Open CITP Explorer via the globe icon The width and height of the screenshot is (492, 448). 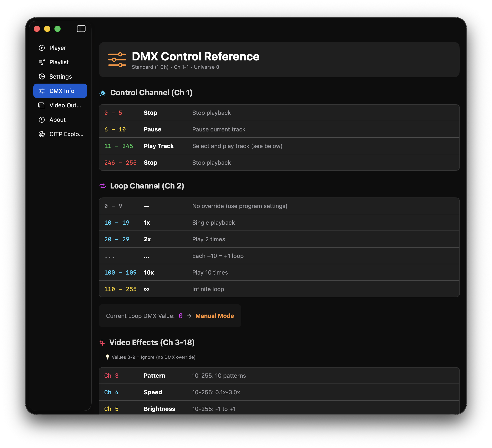[x=42, y=134]
